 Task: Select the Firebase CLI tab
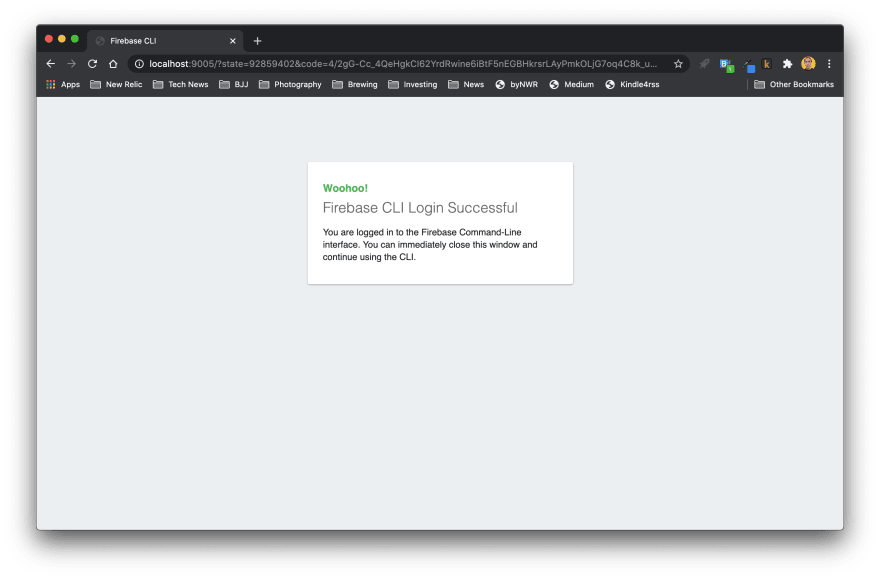[160, 41]
